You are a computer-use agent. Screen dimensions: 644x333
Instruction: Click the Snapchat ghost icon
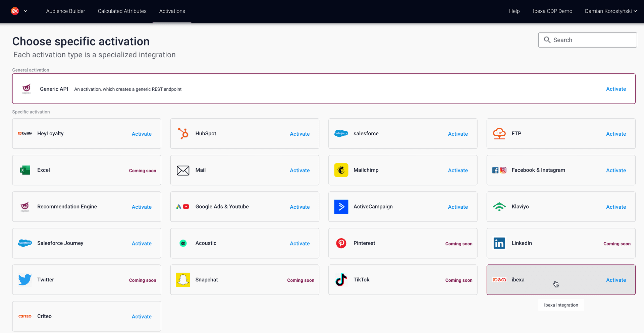pyautogui.click(x=183, y=280)
